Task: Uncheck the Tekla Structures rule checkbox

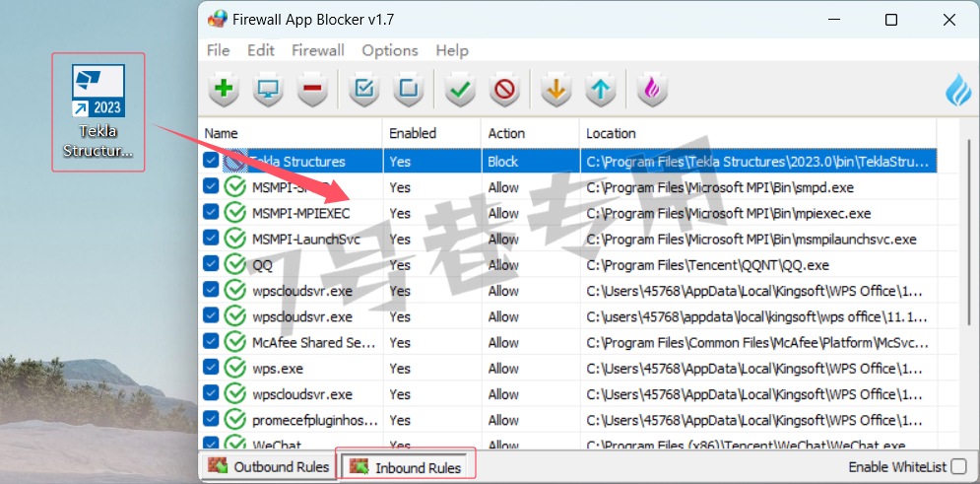Action: (211, 162)
